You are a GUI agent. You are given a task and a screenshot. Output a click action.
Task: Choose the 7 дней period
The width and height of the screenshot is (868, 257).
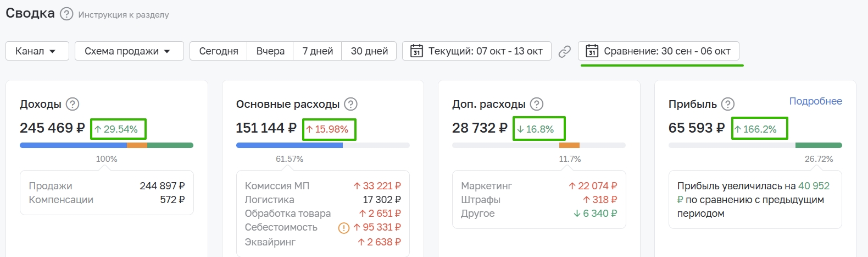(x=318, y=51)
